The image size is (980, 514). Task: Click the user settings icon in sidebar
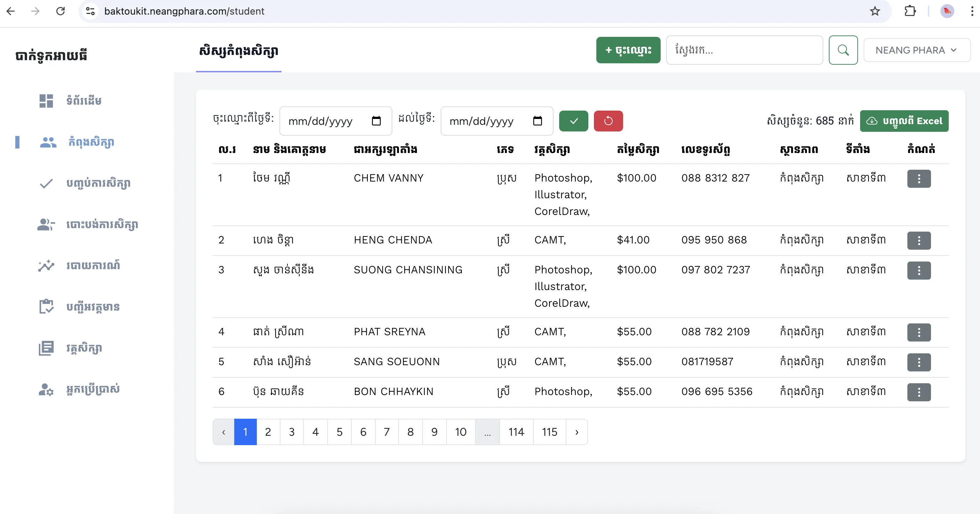46,389
